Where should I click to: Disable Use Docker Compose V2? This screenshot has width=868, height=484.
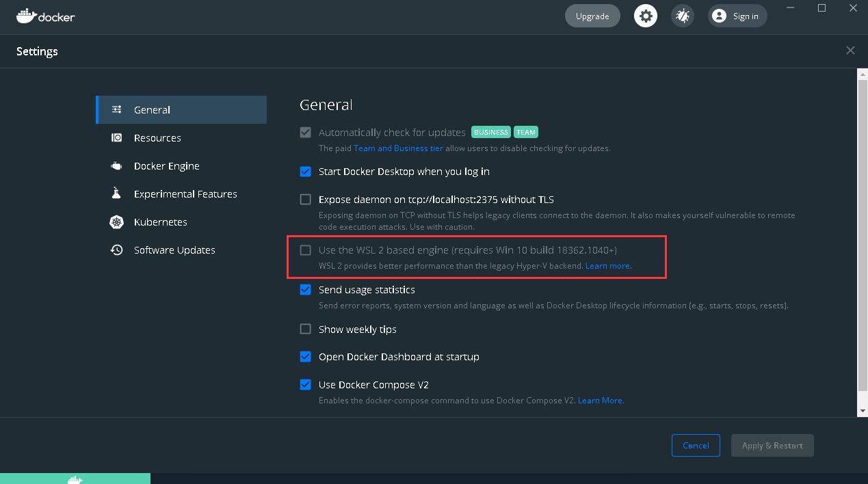(x=305, y=384)
